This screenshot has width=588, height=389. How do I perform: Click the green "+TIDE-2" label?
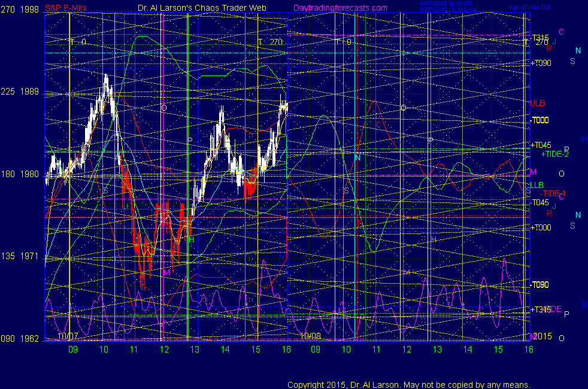[x=554, y=154]
